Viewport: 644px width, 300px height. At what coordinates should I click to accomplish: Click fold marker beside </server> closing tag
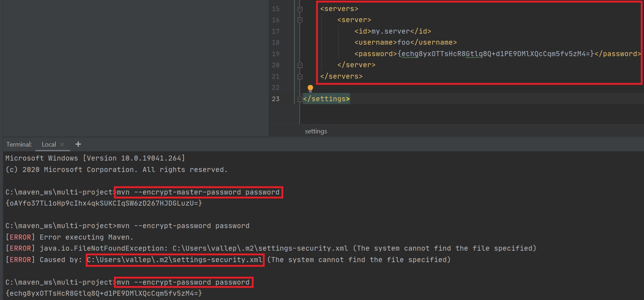click(x=300, y=65)
